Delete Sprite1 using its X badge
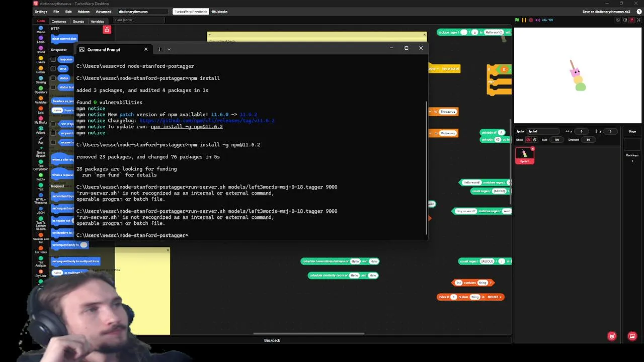Viewport: 644px width, 362px height. 532,149
